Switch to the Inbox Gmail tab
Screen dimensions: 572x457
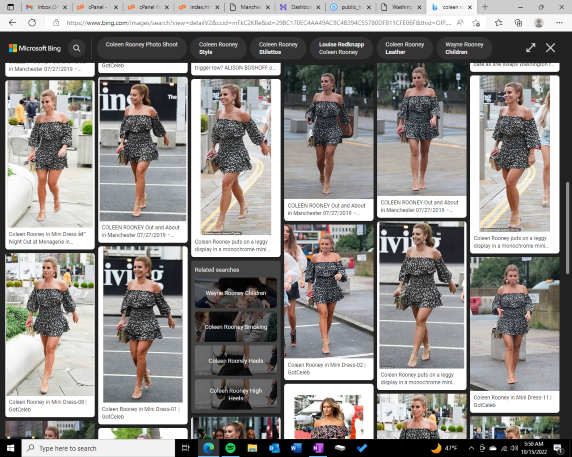pyautogui.click(x=47, y=7)
